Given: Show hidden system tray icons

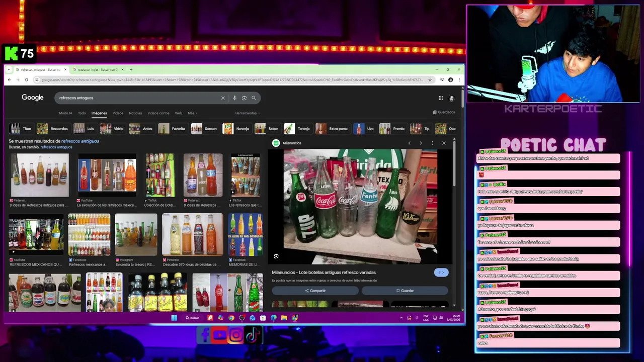Looking at the screenshot, I should coord(401,318).
